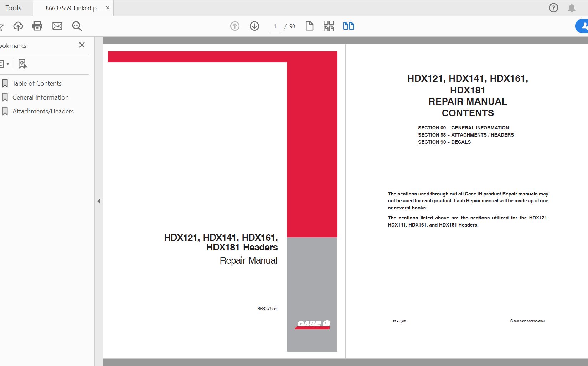
Task: Jump to Attachments/Headers bookmark
Action: point(43,111)
